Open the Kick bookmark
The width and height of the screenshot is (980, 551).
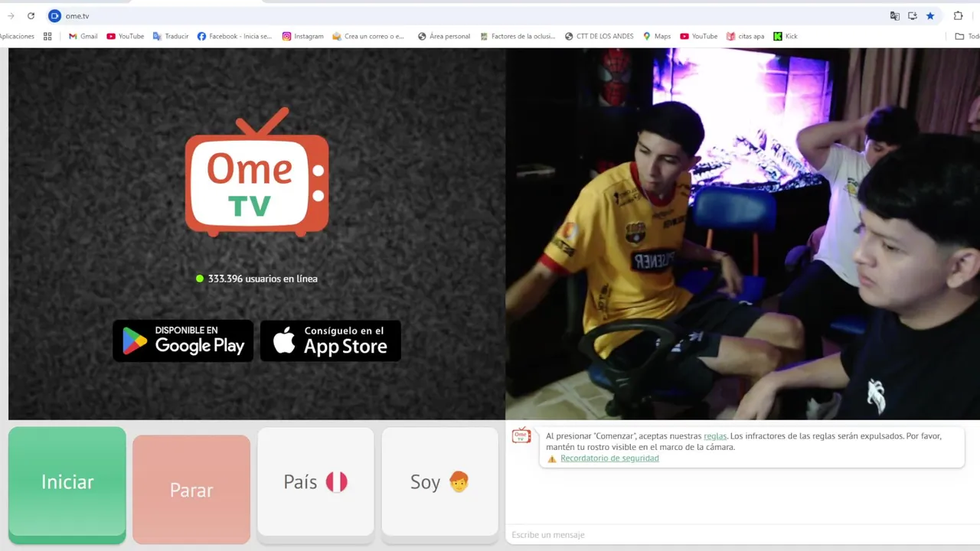coord(786,36)
